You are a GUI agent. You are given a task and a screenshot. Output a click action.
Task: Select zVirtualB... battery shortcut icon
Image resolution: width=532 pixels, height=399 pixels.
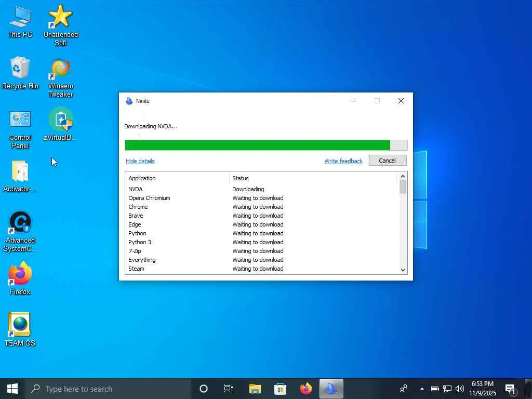[x=60, y=124]
